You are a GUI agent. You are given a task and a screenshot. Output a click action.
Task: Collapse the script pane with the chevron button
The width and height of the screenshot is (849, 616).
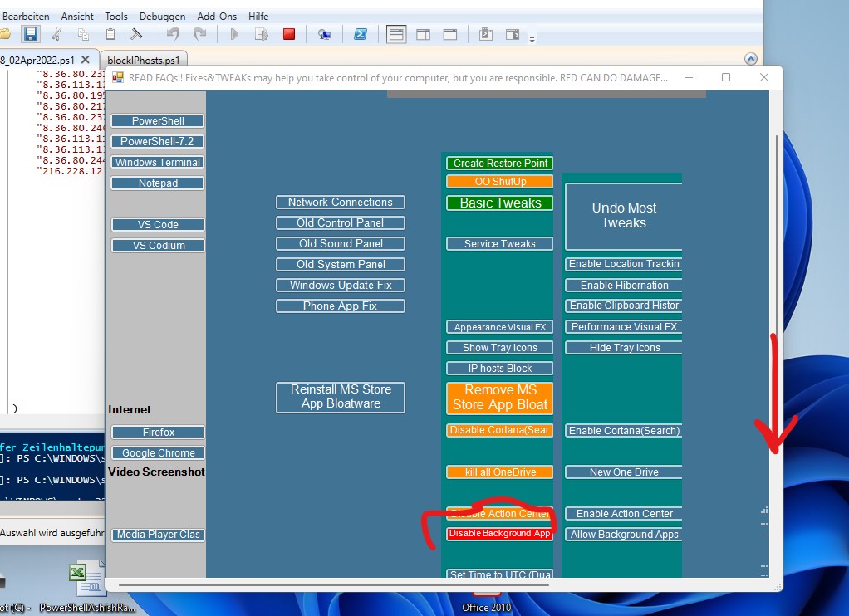point(750,59)
